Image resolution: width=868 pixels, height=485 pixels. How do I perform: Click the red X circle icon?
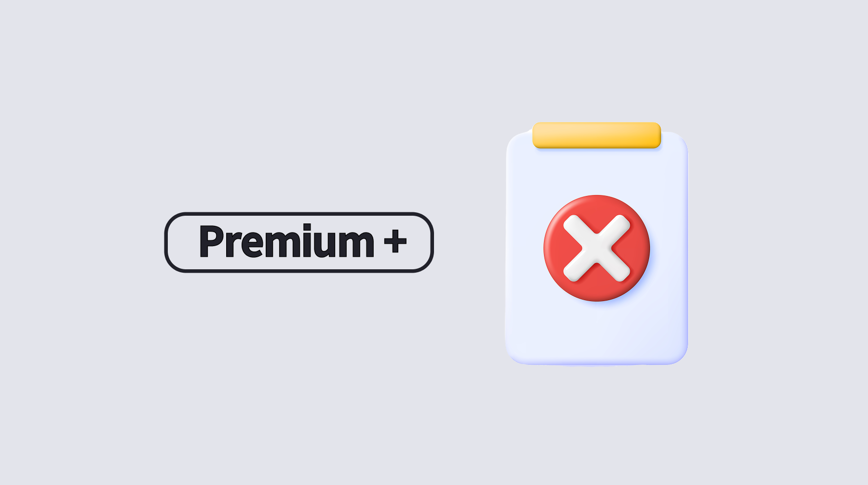(x=597, y=248)
